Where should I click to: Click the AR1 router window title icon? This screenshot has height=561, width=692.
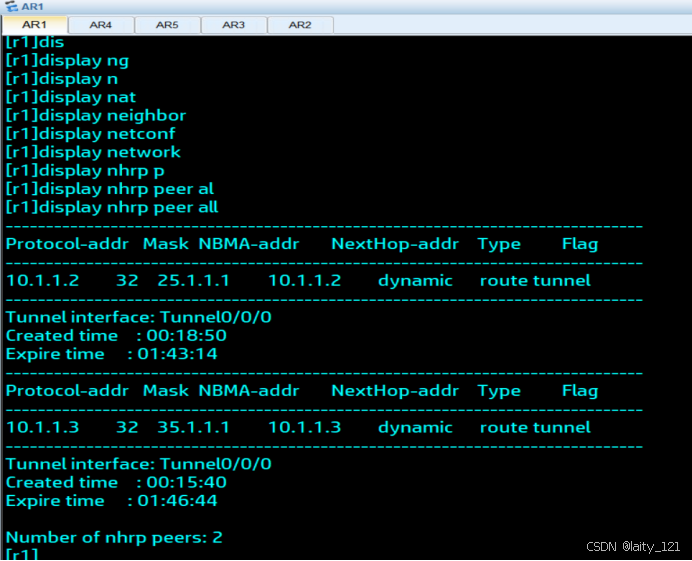coord(11,7)
